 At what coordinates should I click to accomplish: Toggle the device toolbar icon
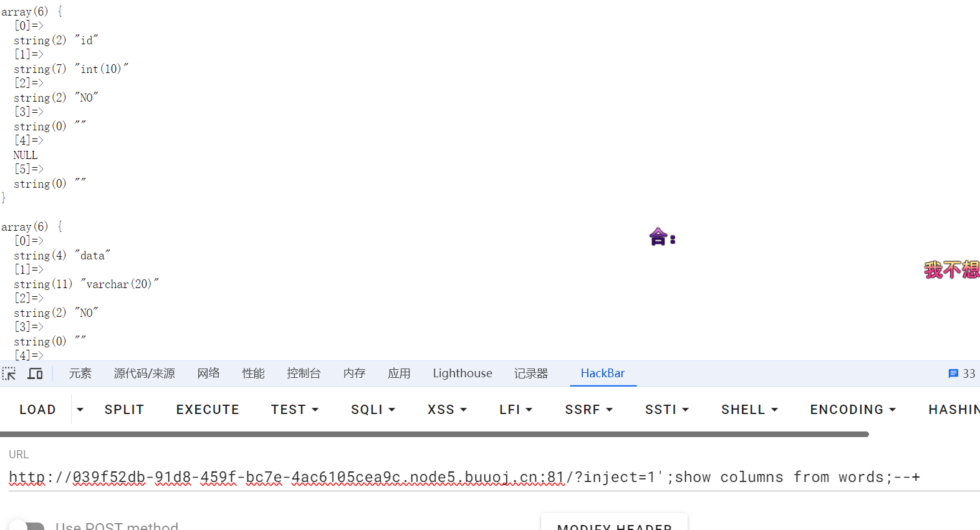pyautogui.click(x=36, y=373)
